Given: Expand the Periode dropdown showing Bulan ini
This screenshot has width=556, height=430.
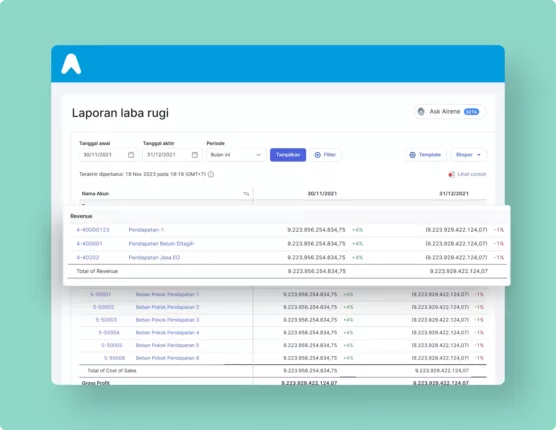Looking at the screenshot, I should pyautogui.click(x=236, y=155).
